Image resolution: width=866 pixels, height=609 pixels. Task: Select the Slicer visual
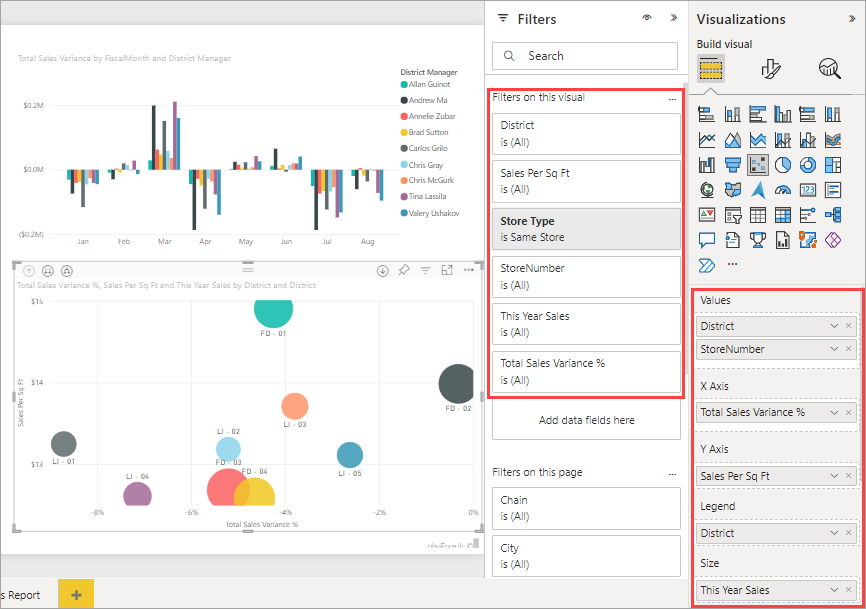point(732,215)
